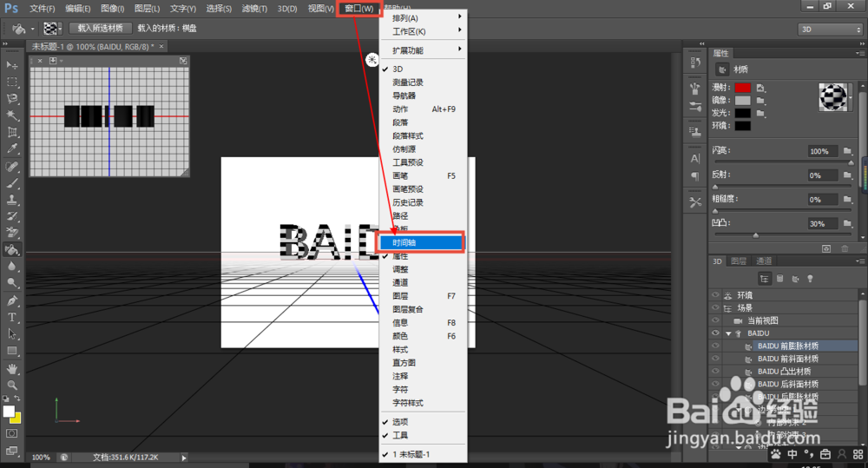Choose 历史记录 from Window menu

pyautogui.click(x=423, y=202)
